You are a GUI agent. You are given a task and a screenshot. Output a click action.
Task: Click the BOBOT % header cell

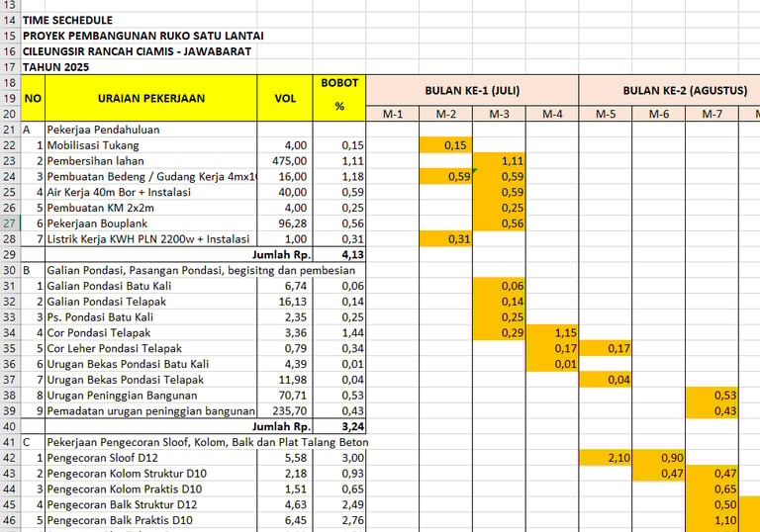pyautogui.click(x=339, y=98)
